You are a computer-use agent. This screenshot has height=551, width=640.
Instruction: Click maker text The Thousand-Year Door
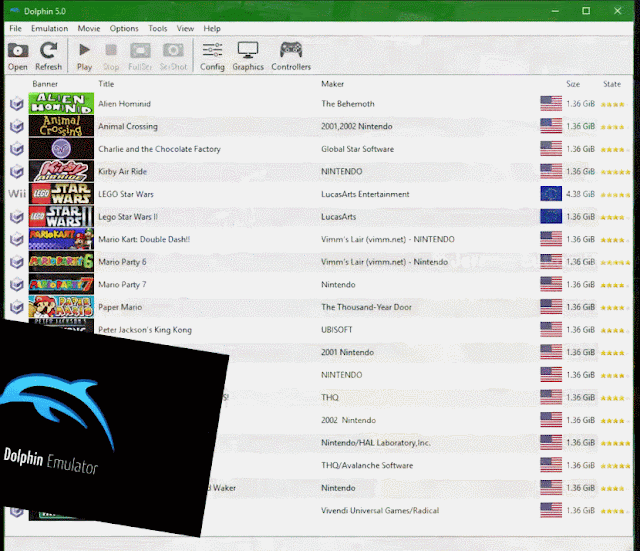366,307
